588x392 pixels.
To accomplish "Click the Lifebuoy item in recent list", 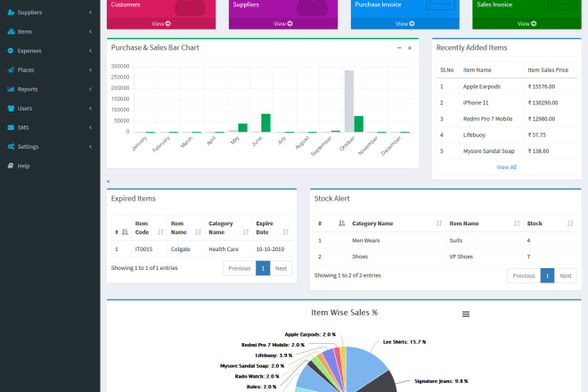I will [x=474, y=135].
